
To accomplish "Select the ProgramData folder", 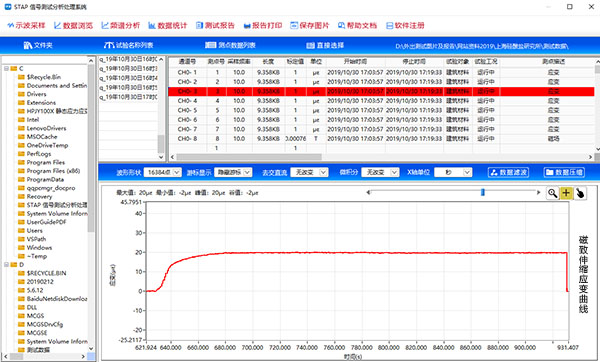I will (45, 179).
